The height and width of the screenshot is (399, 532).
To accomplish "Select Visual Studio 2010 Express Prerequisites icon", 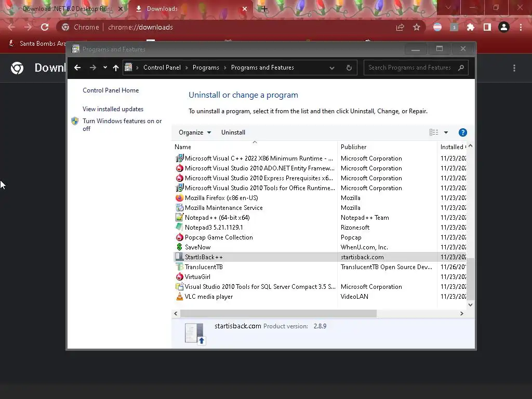I will [x=179, y=178].
